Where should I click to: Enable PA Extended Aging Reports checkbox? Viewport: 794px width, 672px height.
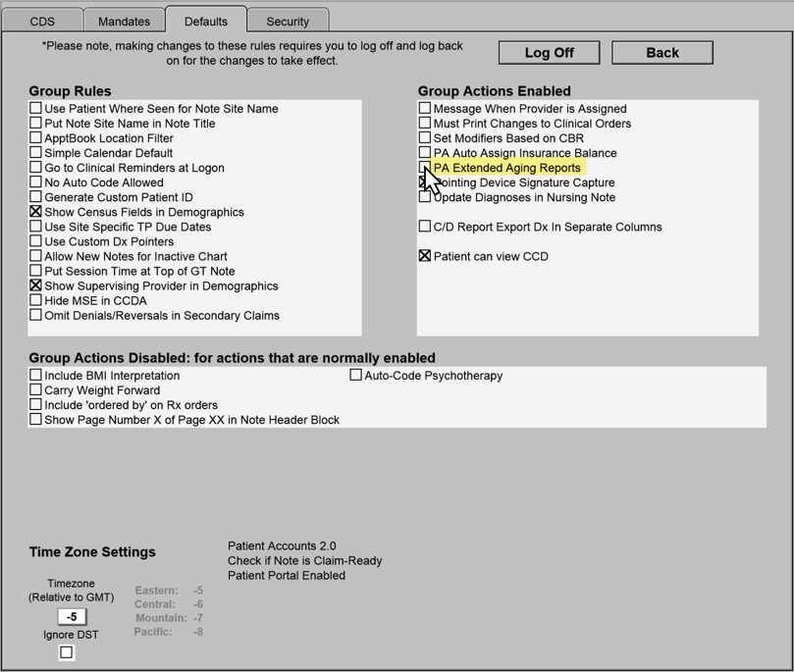click(x=425, y=168)
